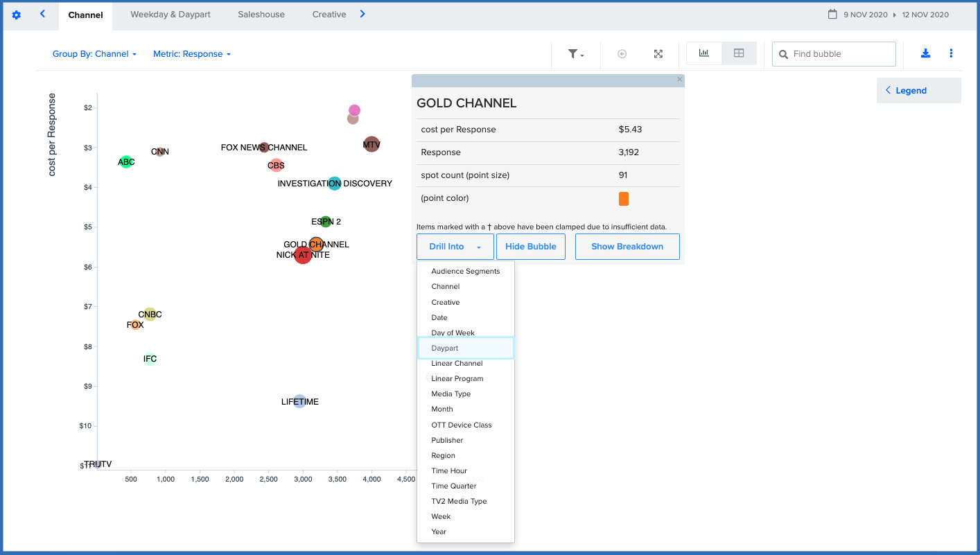Click the CNN bubble
Screen dimensions: 980x555
click(x=160, y=151)
